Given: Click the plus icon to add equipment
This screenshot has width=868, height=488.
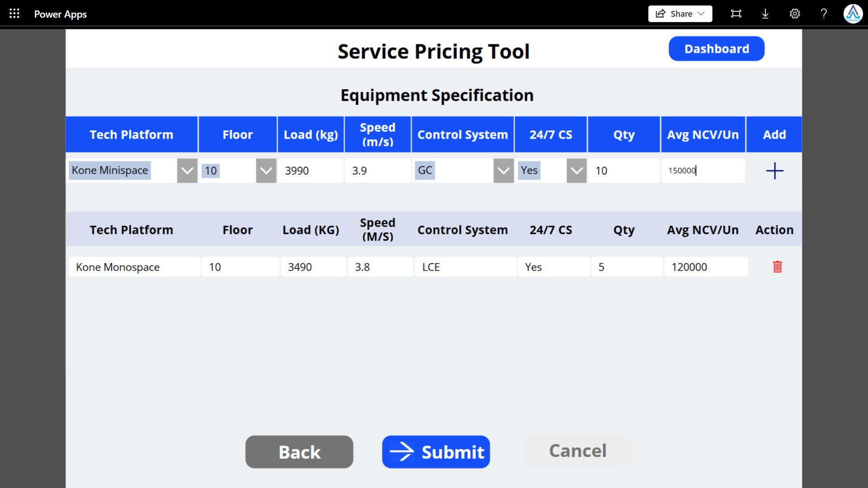Looking at the screenshot, I should 774,171.
